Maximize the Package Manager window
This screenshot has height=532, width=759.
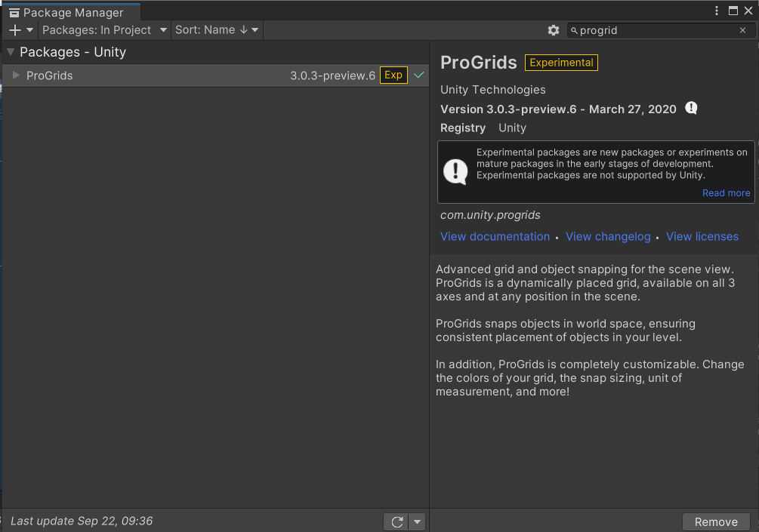733,11
